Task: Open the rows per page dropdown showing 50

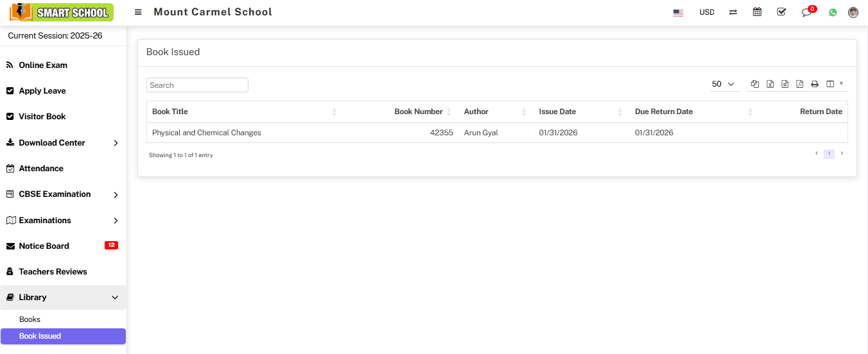Action: pyautogui.click(x=724, y=84)
